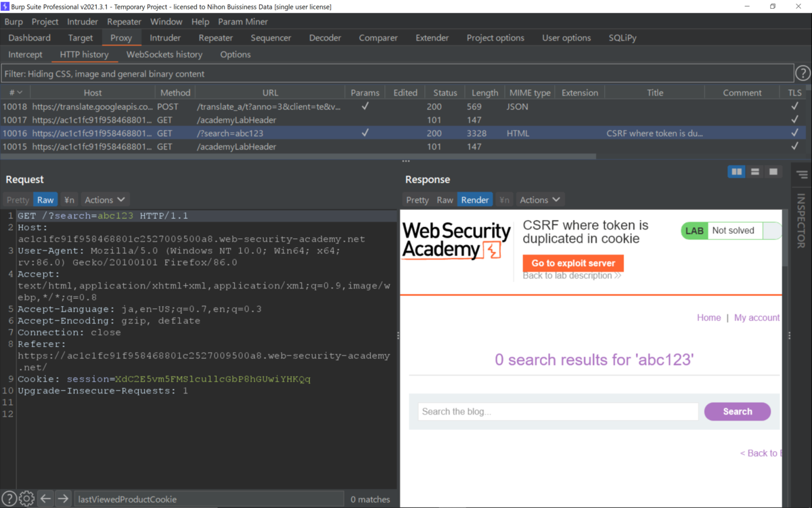
Task: Switch to the Decoder tab
Action: (325, 38)
